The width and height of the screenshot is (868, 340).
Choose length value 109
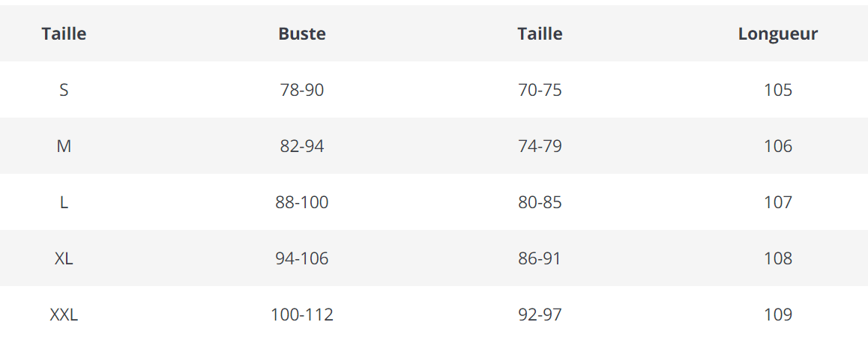(778, 315)
